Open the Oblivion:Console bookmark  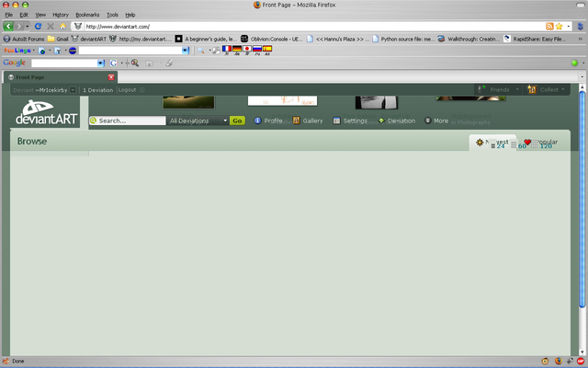click(272, 39)
